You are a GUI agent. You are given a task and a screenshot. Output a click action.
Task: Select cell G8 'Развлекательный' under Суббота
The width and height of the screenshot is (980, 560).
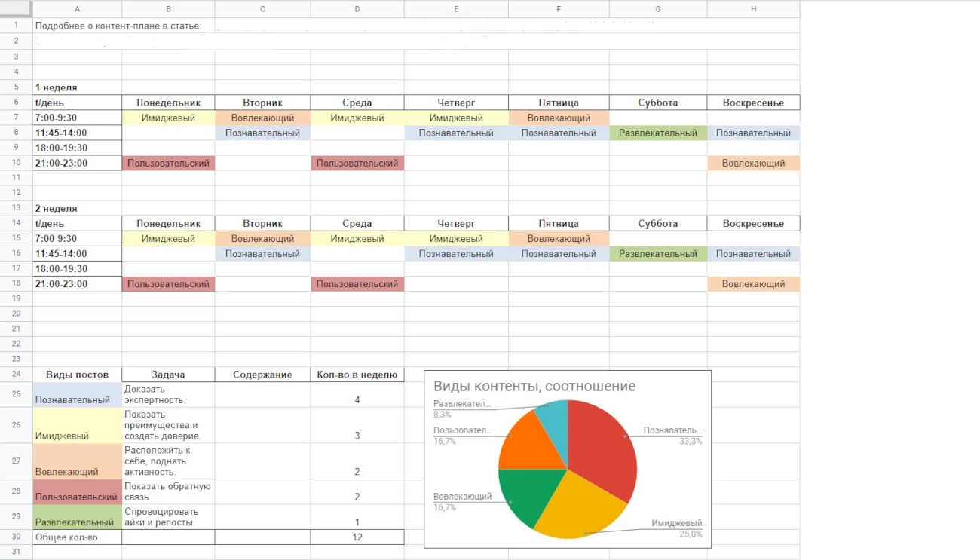(x=658, y=133)
